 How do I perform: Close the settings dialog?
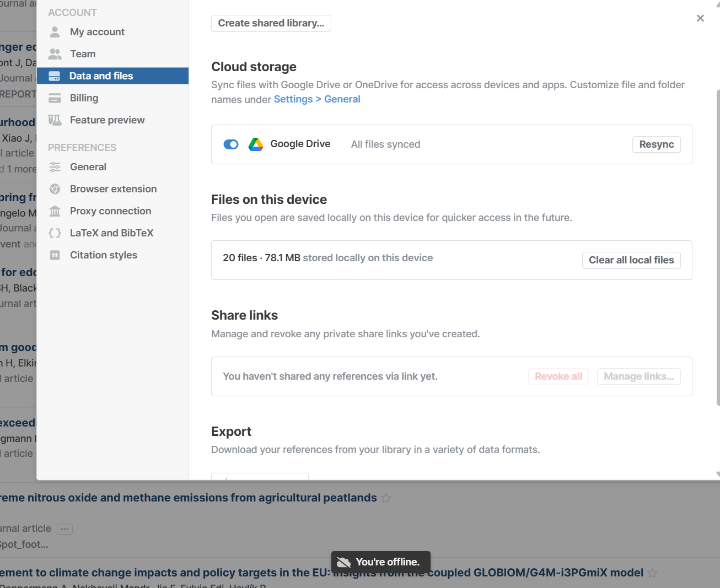700,18
